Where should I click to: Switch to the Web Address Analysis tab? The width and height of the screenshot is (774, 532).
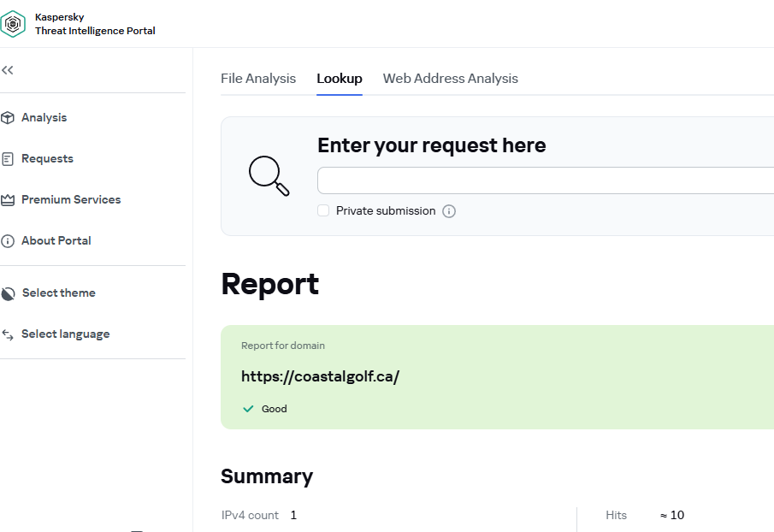(451, 79)
